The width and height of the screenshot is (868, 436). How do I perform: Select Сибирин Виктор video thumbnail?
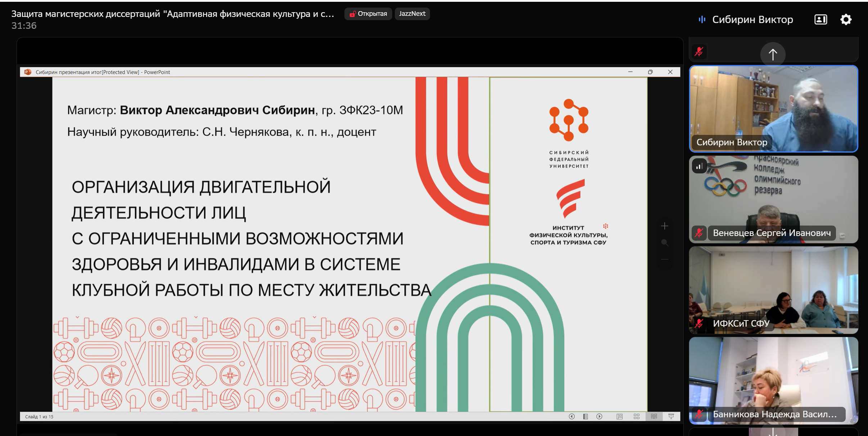773,109
